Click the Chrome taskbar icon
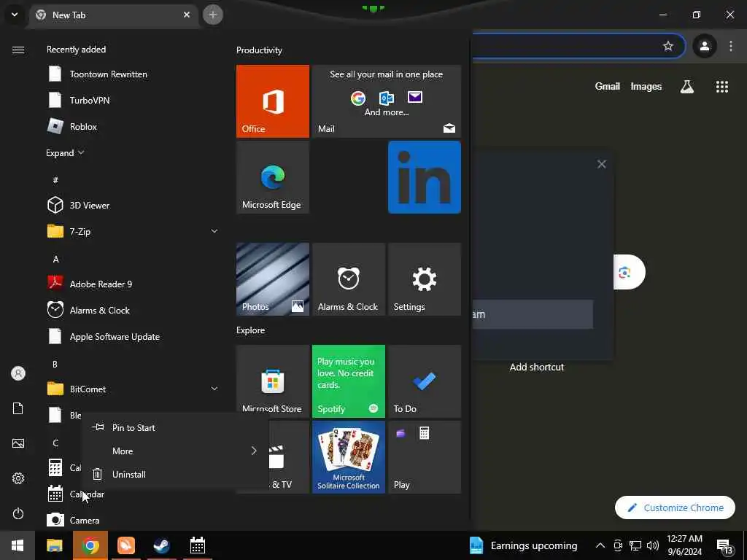The width and height of the screenshot is (747, 560). click(90, 545)
